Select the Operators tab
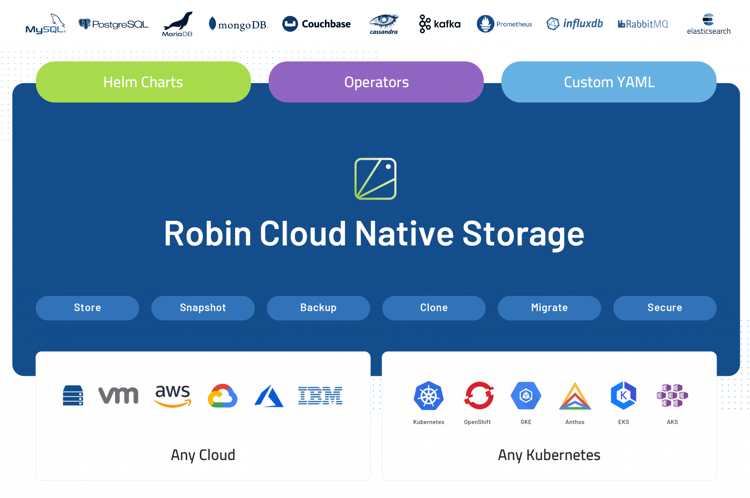Screen dimensions: 750x498 pyautogui.click(x=376, y=82)
